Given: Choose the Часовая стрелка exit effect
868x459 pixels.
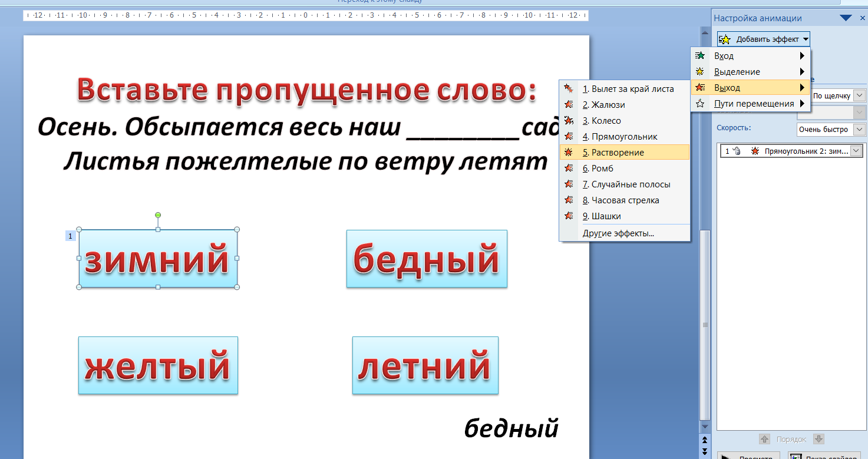Looking at the screenshot, I should tap(624, 200).
